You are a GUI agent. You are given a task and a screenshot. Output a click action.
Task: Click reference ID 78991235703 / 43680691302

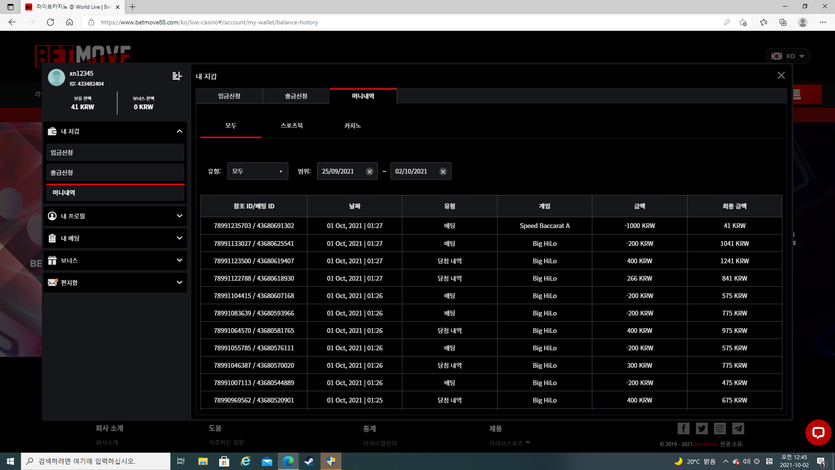253,226
